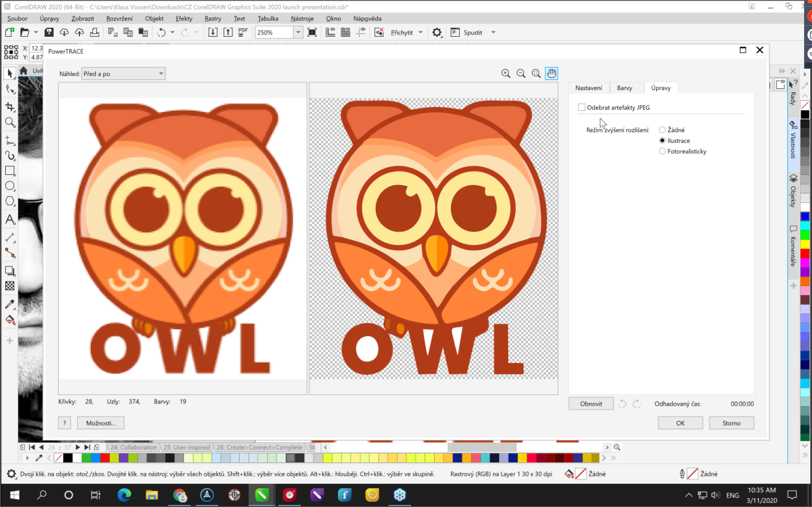Enable Odebrat artefakty JPEG checkbox
Viewport: 812px width, 507px height.
(582, 108)
